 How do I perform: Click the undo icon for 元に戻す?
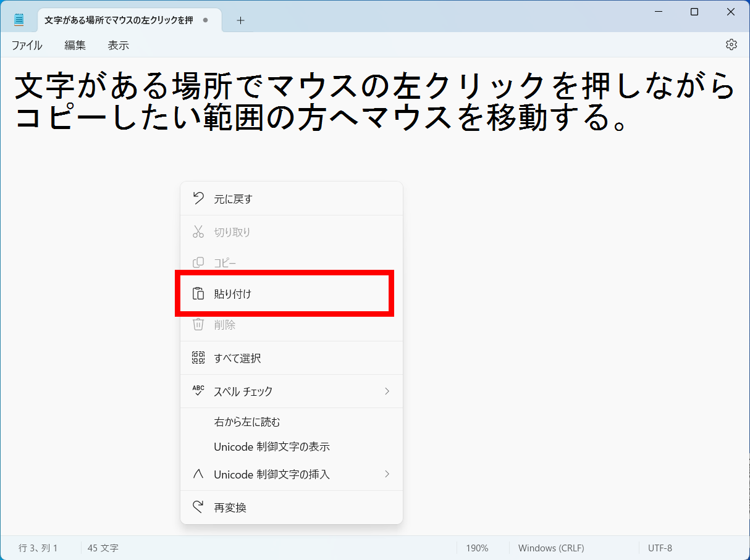pos(198,198)
